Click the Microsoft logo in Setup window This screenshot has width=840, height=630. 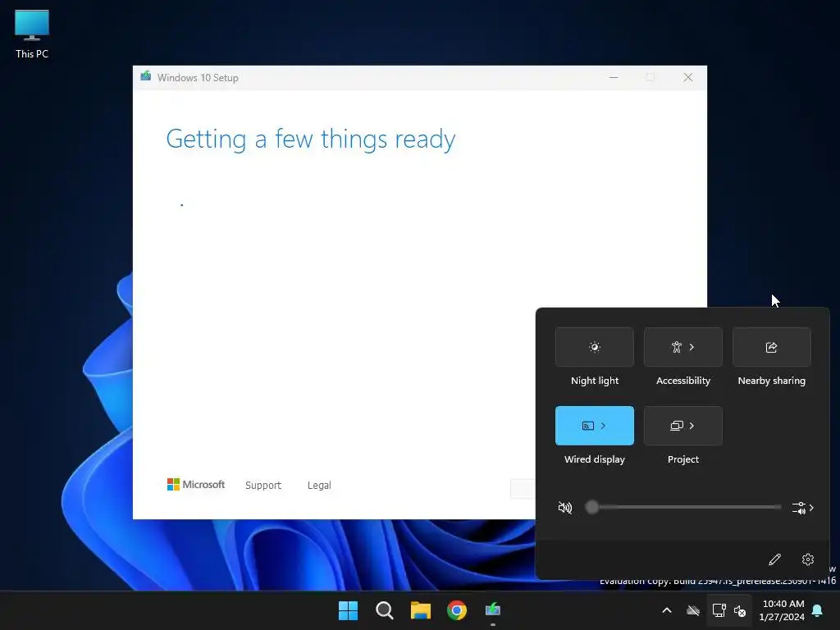[195, 484]
